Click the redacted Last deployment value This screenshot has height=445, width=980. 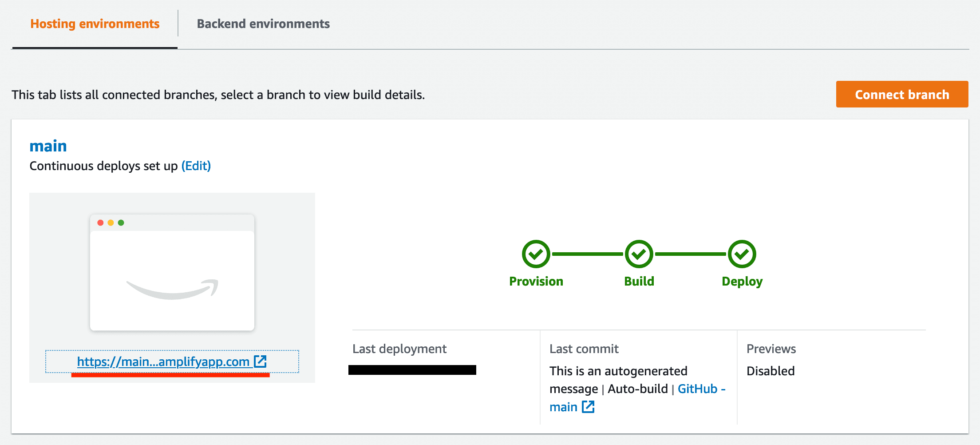[412, 370]
